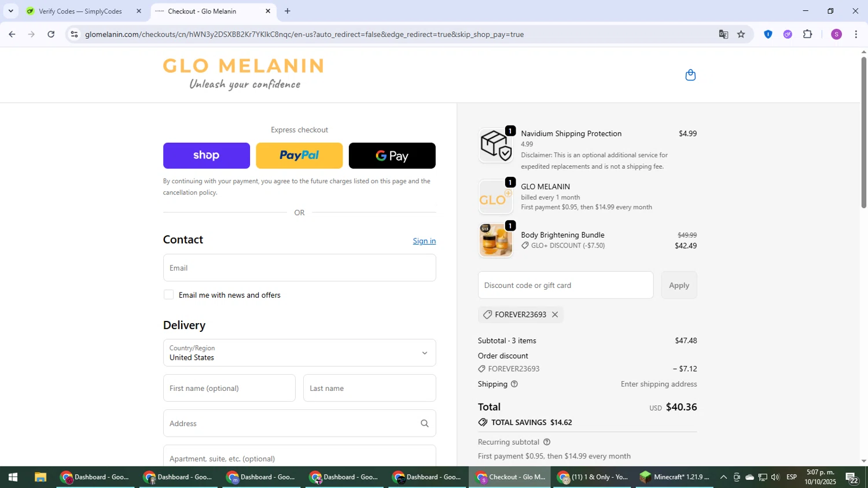This screenshot has height=488, width=868.
Task: Click the Glo Melanin logo
Action: (244, 75)
